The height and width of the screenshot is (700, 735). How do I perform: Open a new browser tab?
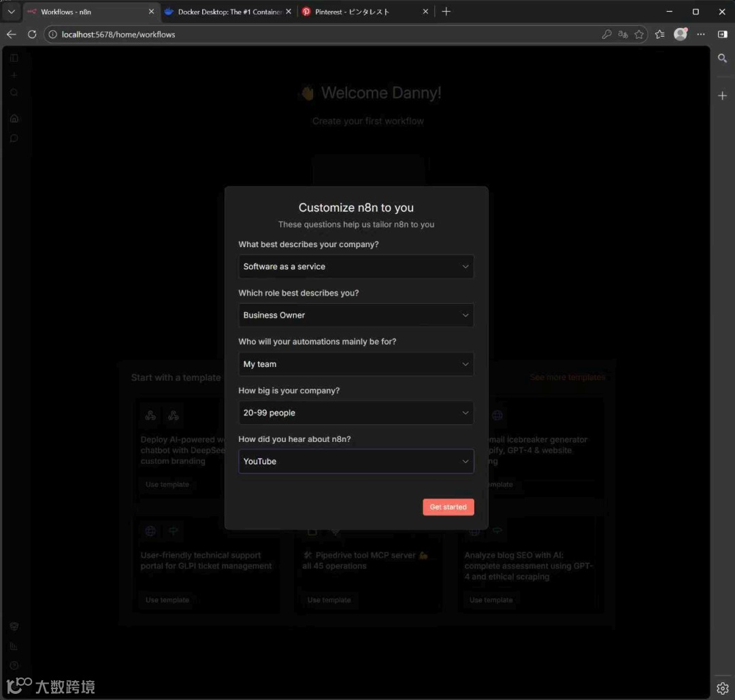click(x=446, y=12)
